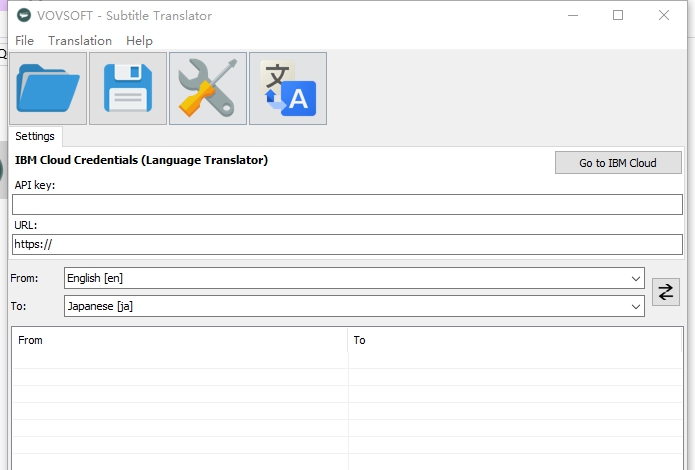Viewport: 695px width, 470px height.
Task: Click into the URL field
Action: 348,244
